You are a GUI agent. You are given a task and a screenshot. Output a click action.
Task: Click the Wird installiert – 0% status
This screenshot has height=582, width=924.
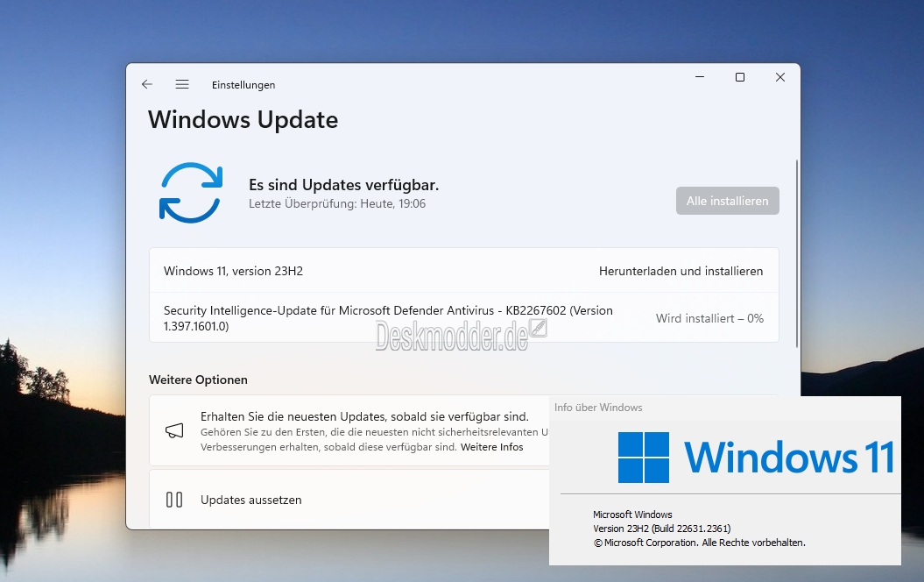coord(709,318)
